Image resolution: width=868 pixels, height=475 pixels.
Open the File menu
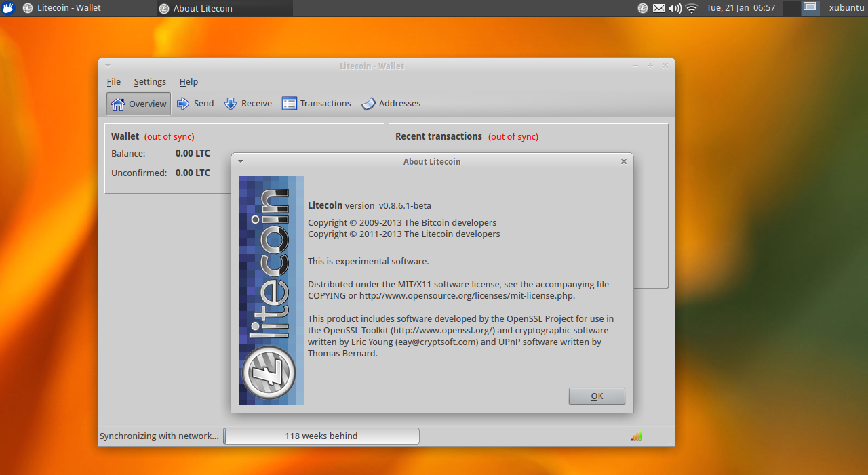pos(113,82)
